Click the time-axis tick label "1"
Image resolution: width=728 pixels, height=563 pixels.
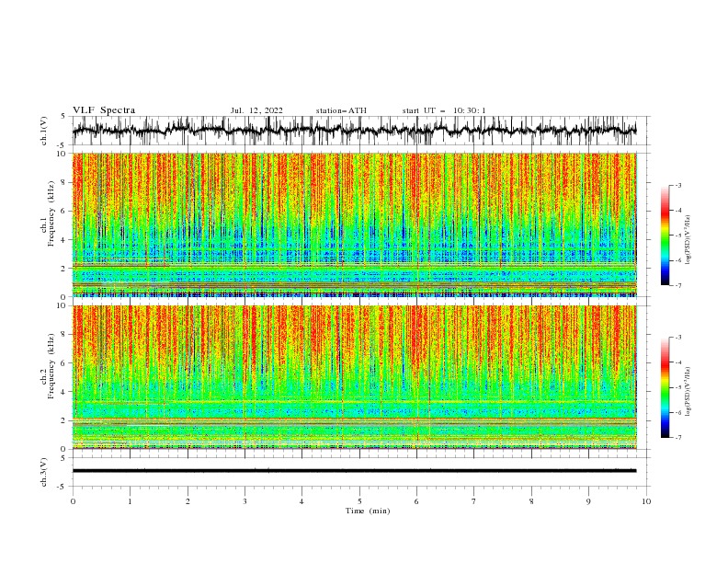coord(130,501)
